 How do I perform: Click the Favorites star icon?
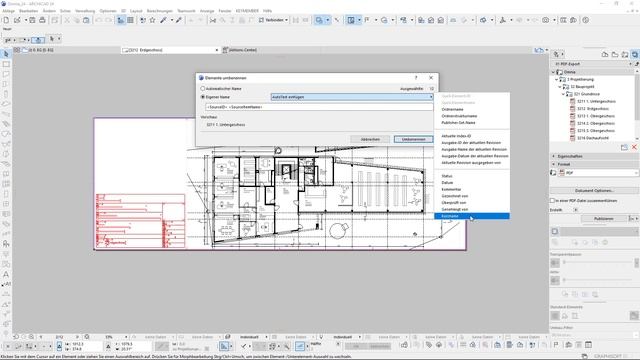click(x=152, y=20)
